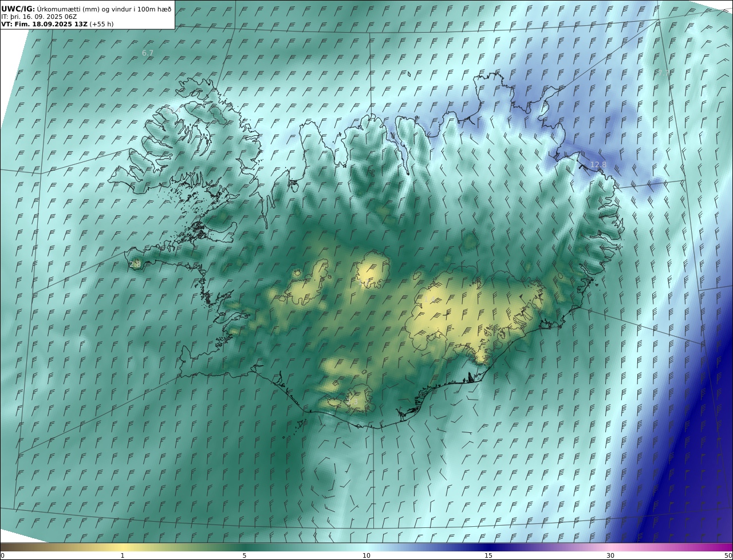Click the "0" tick label on the color scale

coord(2,555)
